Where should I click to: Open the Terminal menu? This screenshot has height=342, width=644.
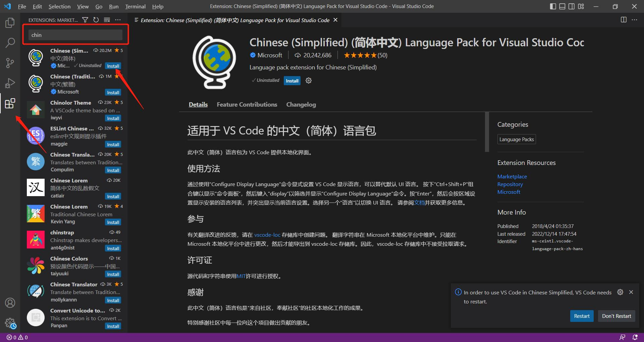[x=135, y=6]
